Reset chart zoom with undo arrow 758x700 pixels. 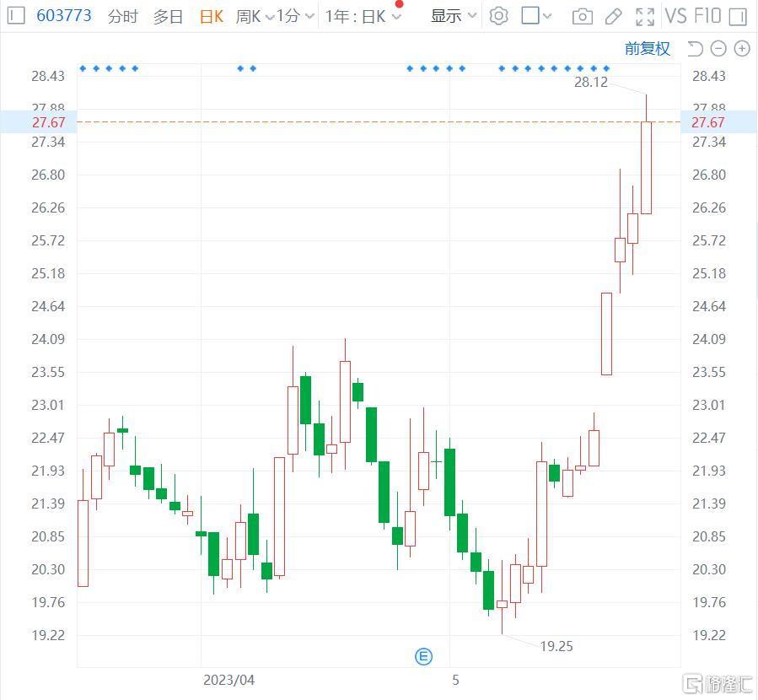pos(695,49)
